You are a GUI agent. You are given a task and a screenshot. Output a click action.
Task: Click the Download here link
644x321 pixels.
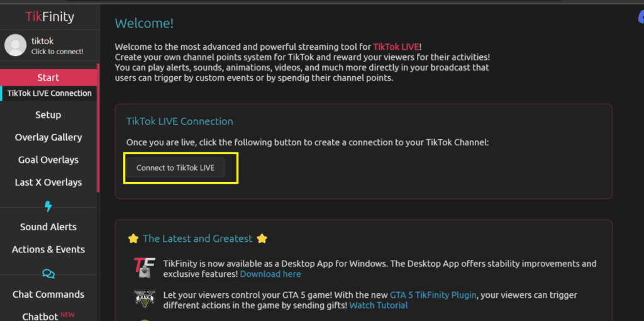tap(270, 274)
